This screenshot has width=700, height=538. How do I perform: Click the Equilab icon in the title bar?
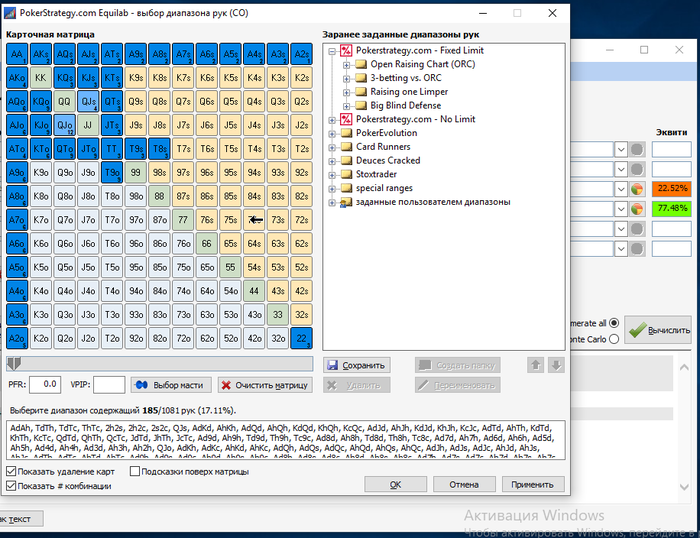click(x=10, y=13)
